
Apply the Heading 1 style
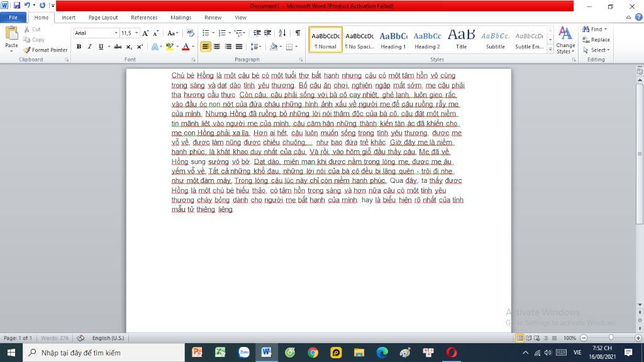point(393,40)
